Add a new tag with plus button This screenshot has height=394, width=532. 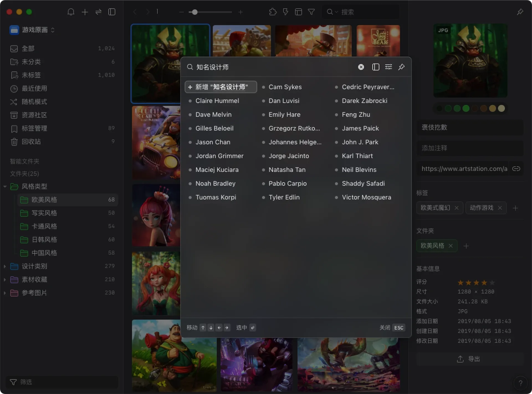(x=515, y=208)
